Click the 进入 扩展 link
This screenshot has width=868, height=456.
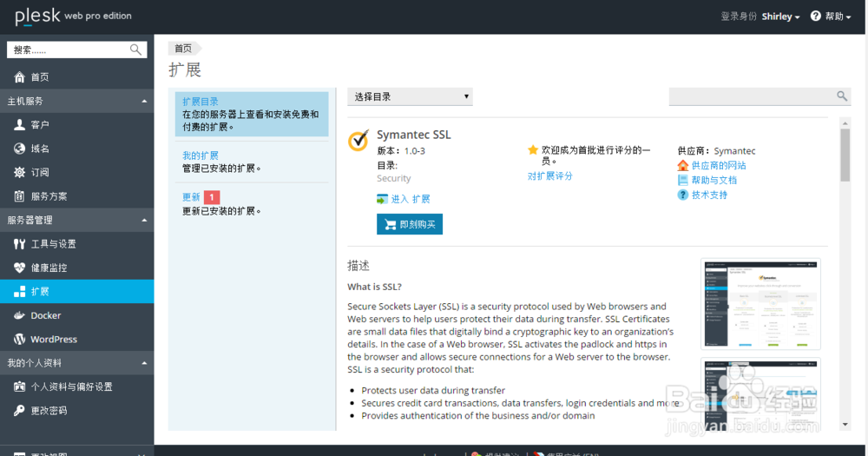pos(411,199)
